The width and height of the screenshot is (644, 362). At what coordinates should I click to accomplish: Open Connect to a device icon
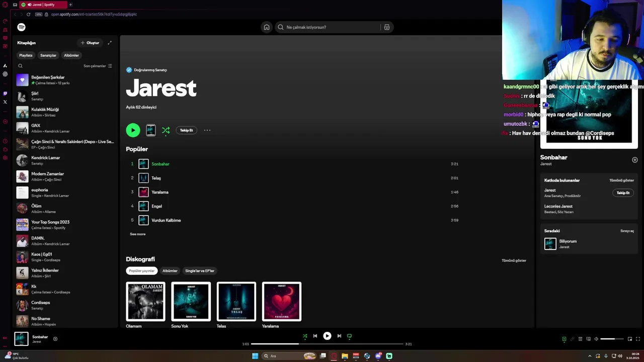[588, 339]
